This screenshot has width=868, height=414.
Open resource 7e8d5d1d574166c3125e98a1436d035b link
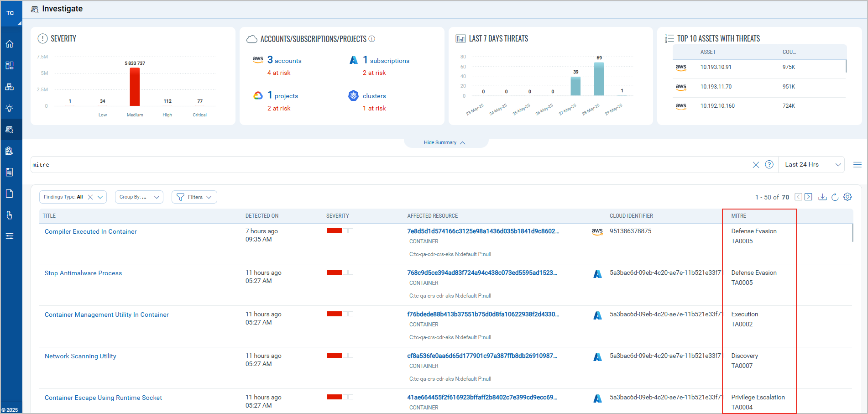(x=483, y=231)
